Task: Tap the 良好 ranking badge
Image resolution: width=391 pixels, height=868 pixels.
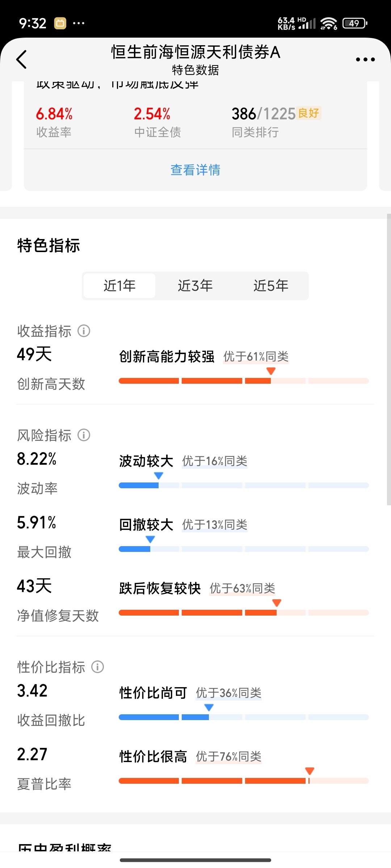Action: tap(308, 113)
